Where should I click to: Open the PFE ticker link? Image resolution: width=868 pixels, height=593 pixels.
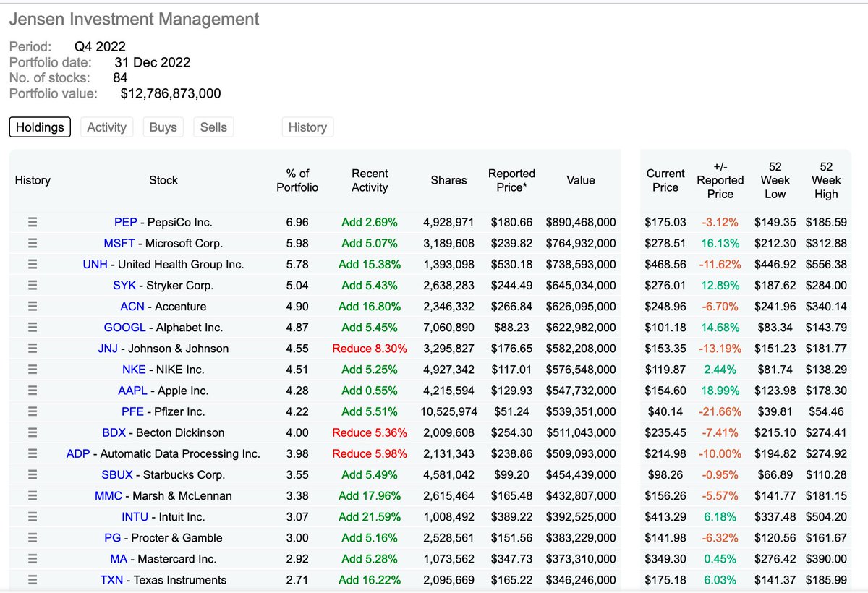point(133,411)
